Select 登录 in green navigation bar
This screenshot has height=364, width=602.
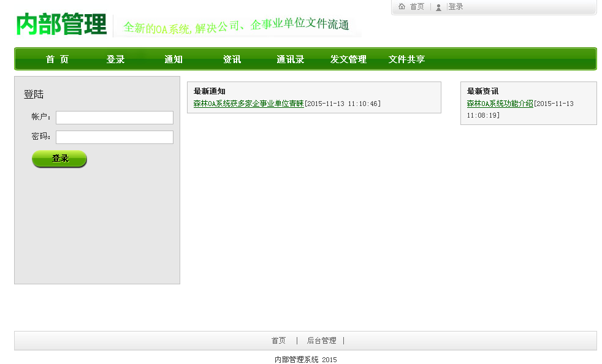tap(115, 59)
